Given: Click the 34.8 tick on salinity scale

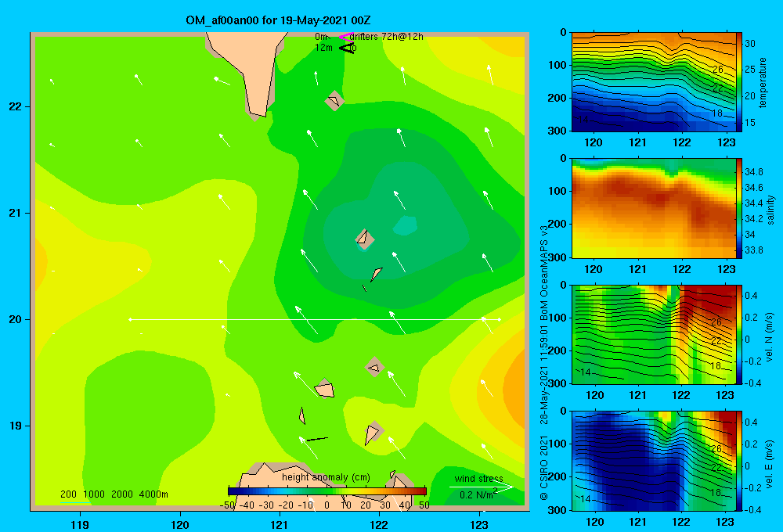Looking at the screenshot, I should click(x=753, y=171).
